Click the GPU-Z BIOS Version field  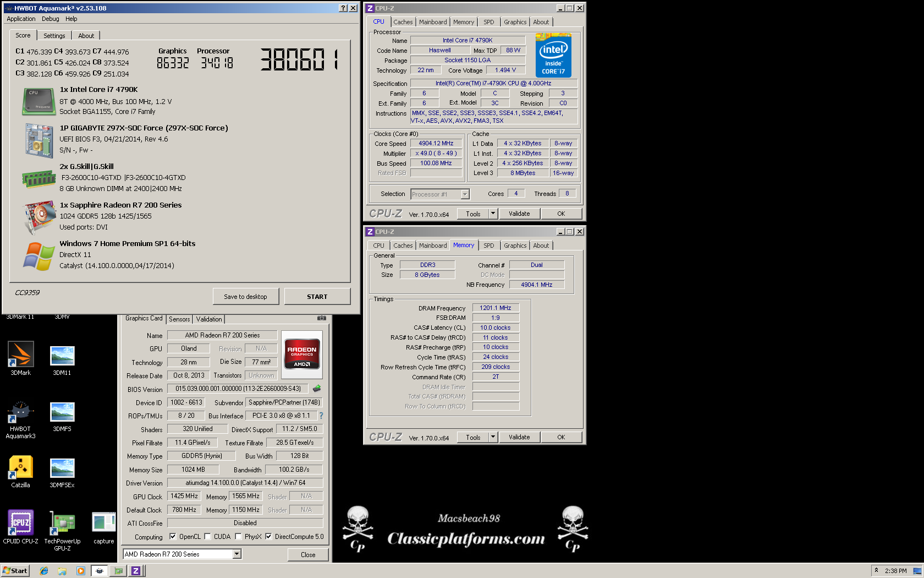(x=238, y=389)
